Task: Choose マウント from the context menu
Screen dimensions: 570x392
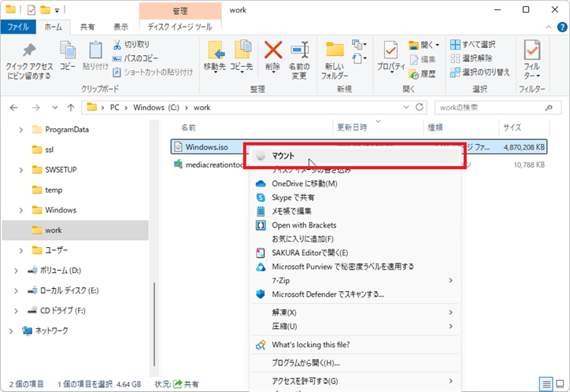Action: (x=283, y=156)
